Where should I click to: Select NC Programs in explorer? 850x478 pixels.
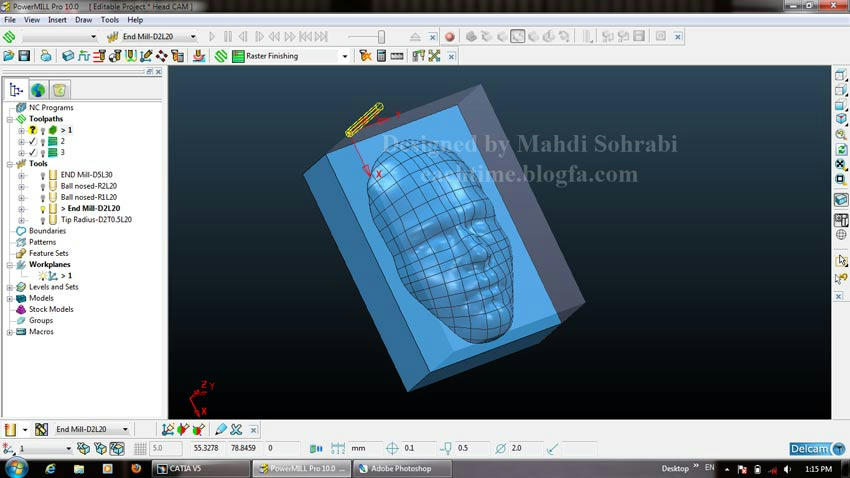click(51, 108)
